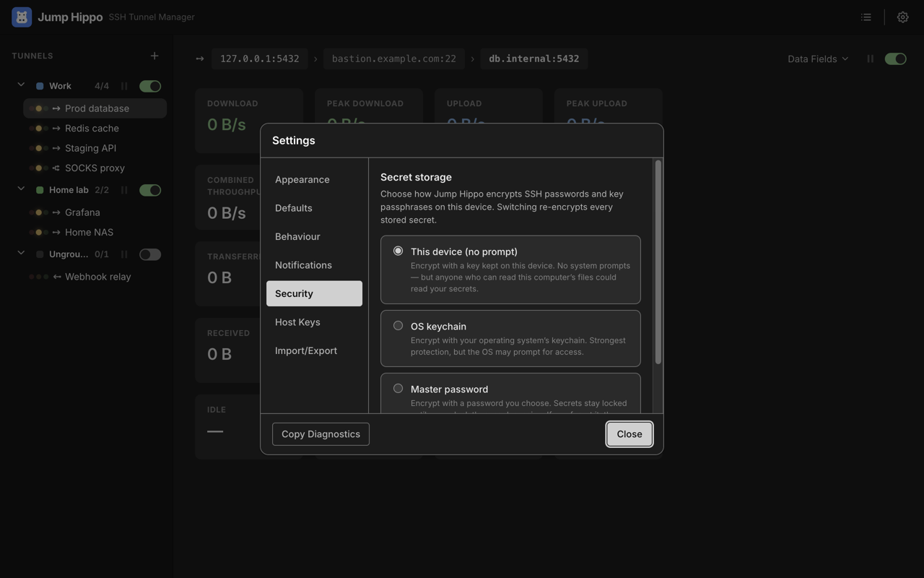Click Home NAS forward arrow icon

coord(56,232)
